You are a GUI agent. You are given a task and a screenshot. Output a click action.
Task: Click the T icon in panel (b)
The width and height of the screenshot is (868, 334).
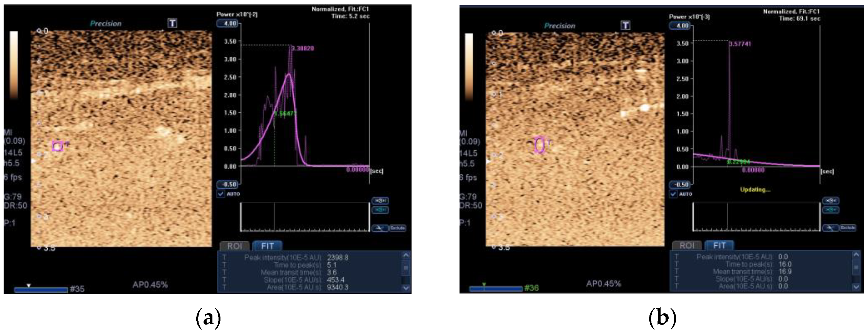point(625,25)
